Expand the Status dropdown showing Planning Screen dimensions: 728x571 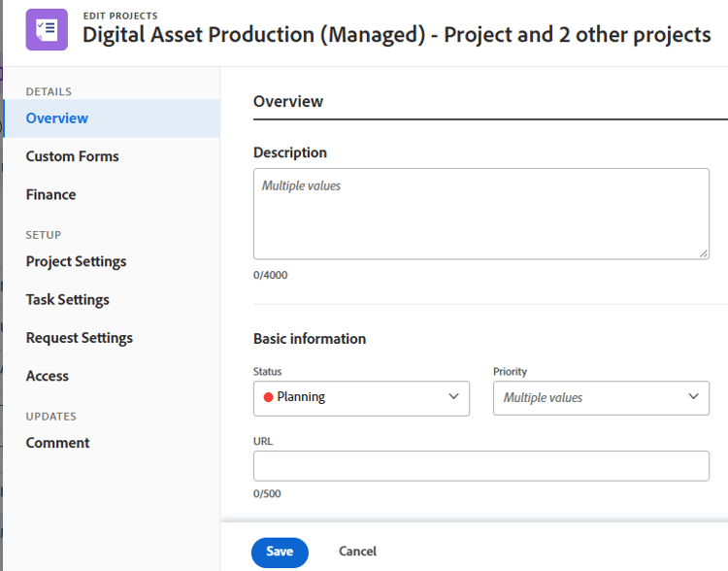point(361,398)
